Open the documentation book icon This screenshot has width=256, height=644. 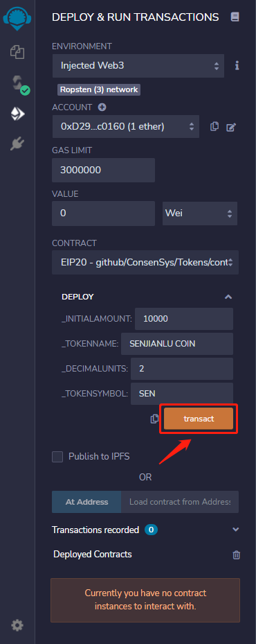235,17
